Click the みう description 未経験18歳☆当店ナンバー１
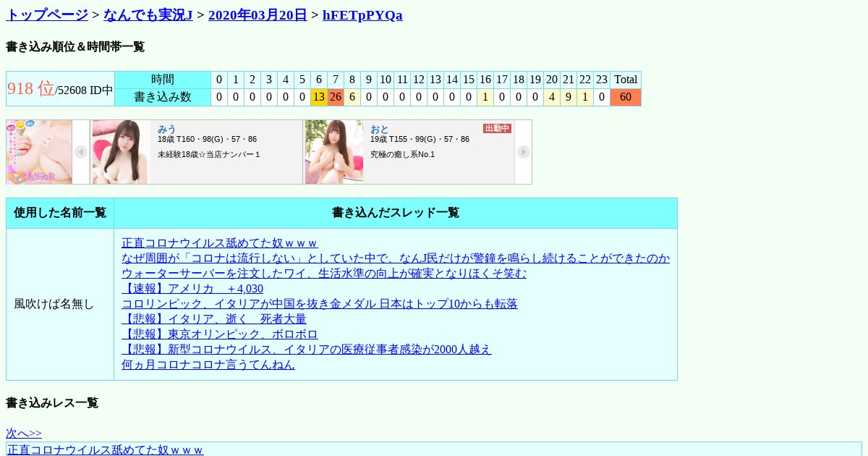This screenshot has width=868, height=456. 209,154
